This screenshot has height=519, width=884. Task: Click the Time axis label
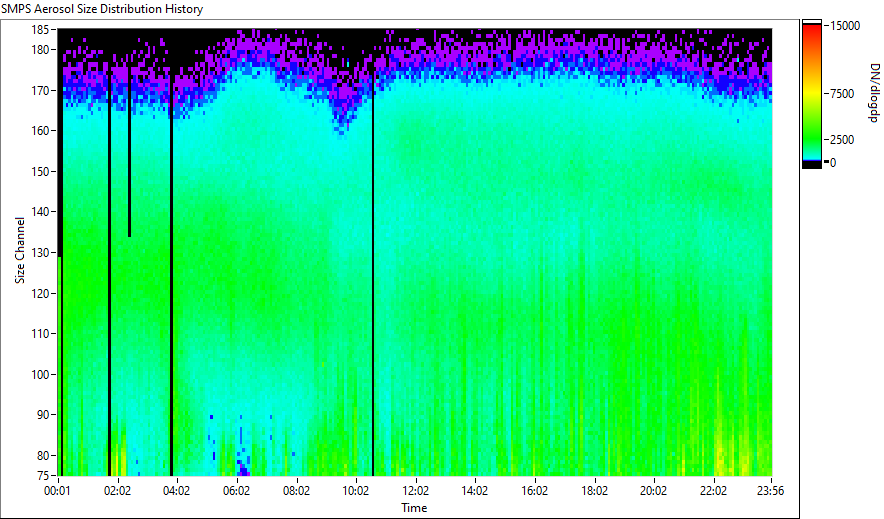pos(414,508)
